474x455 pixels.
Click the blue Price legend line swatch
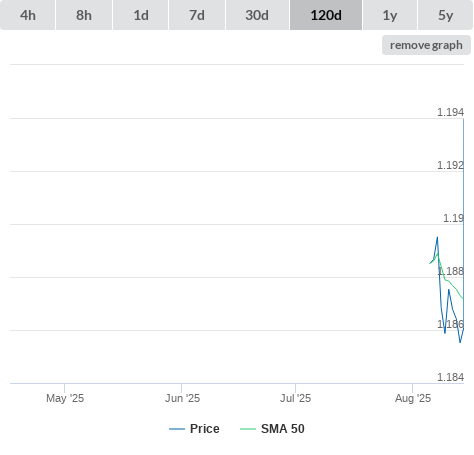pos(177,429)
